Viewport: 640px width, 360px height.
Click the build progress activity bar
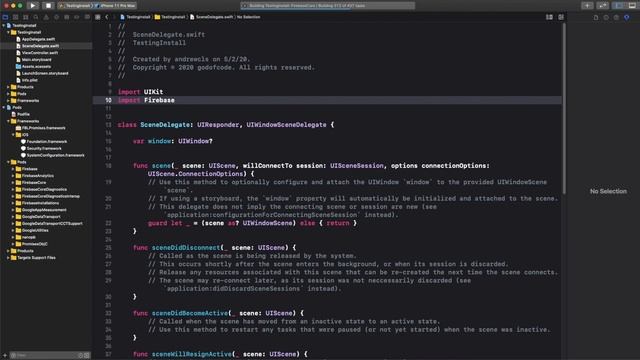[x=328, y=6]
